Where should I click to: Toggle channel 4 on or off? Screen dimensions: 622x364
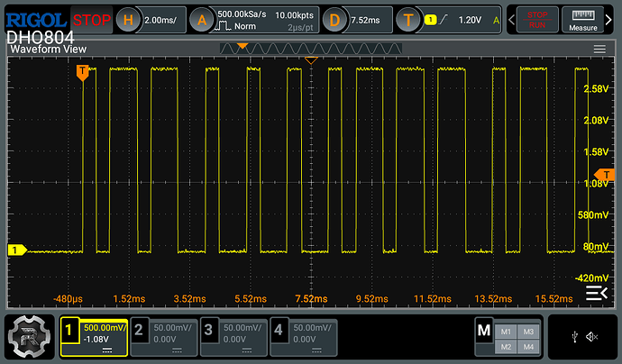279,330
